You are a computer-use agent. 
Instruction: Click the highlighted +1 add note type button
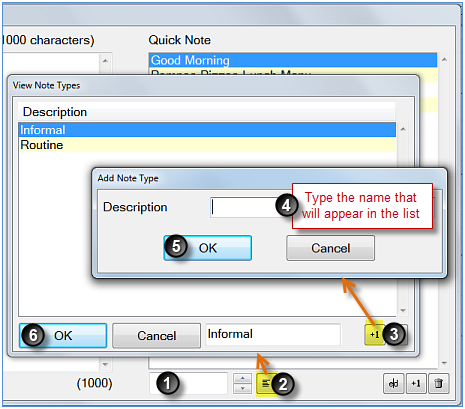(374, 334)
